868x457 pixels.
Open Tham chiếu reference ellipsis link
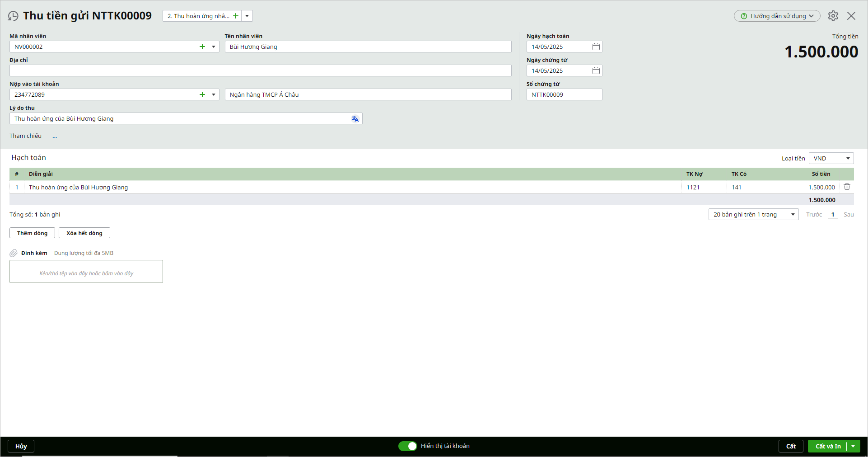[x=55, y=136]
